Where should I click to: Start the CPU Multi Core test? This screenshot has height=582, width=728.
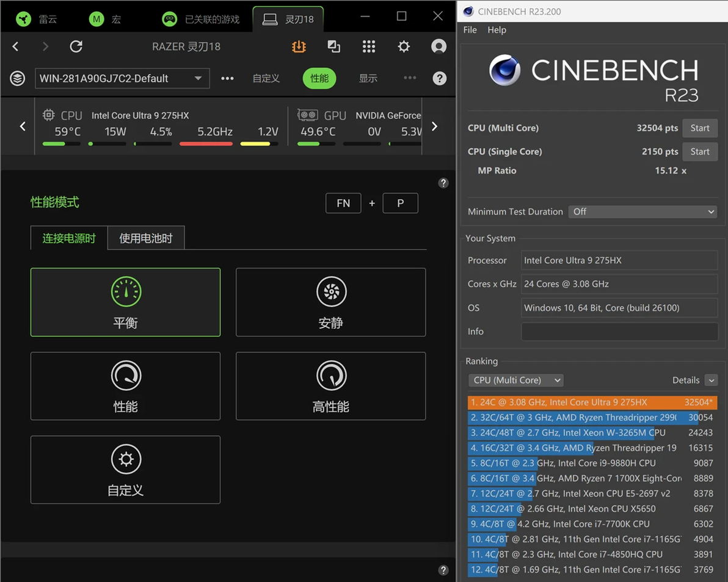click(x=700, y=128)
